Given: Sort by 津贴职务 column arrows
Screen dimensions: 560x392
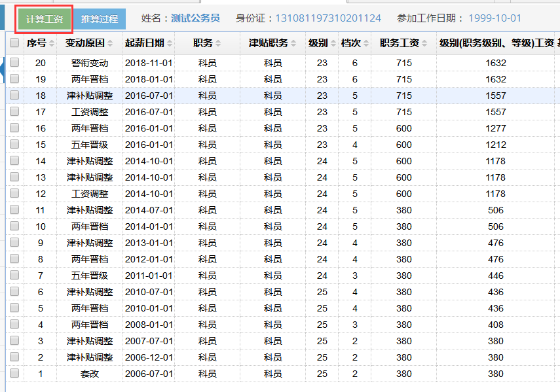Looking at the screenshot, I should (x=293, y=43).
